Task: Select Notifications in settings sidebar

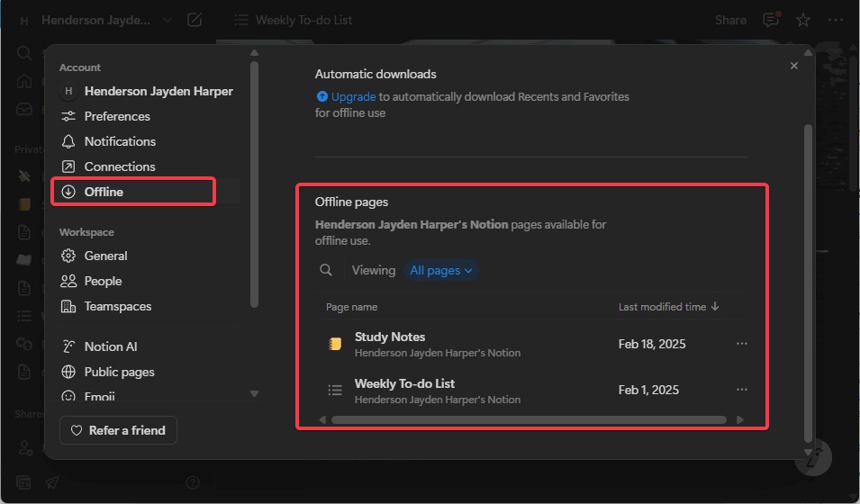Action: point(120,141)
